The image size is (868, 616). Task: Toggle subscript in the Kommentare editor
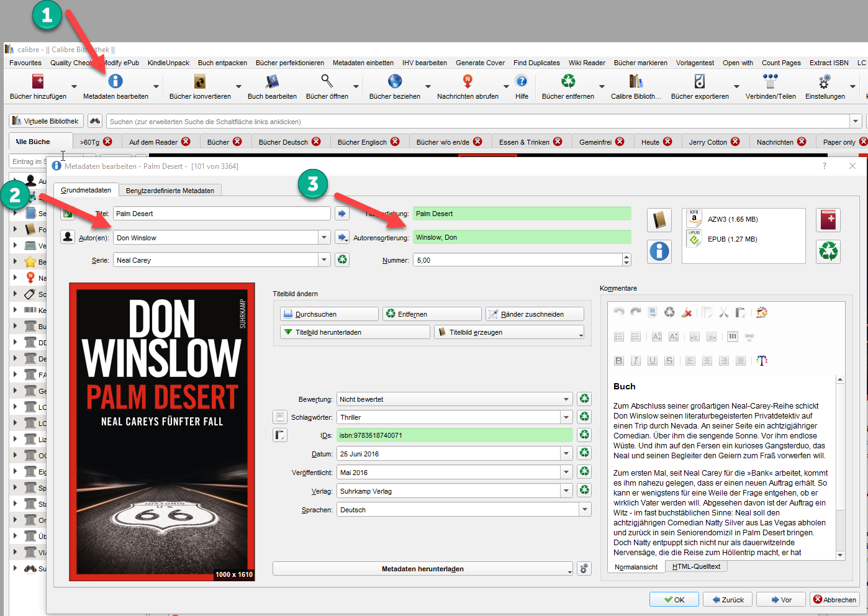674,337
